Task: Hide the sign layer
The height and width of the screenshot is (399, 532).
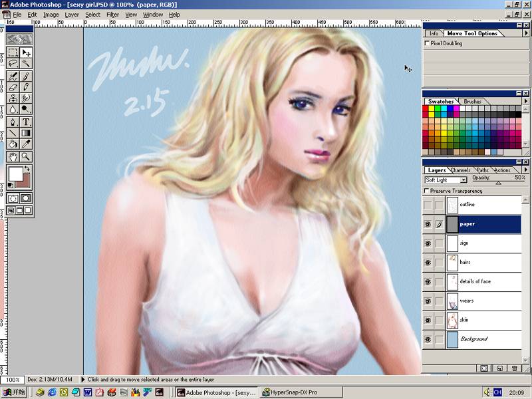Action: point(428,243)
